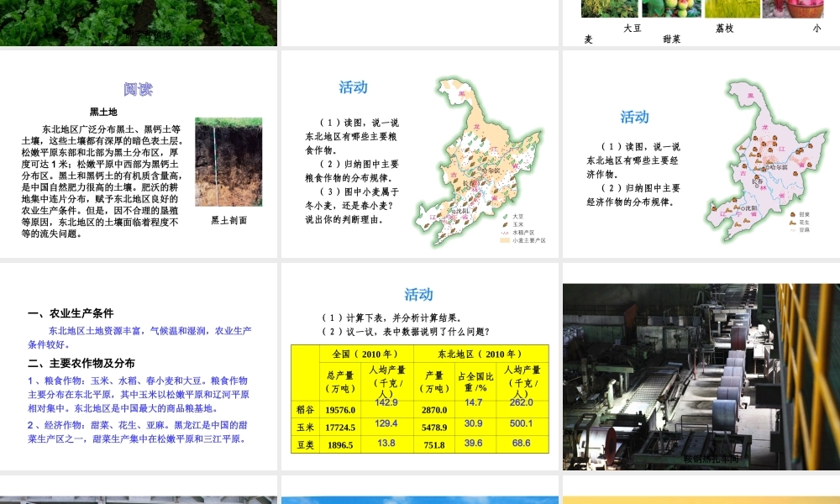Click the 大豆 legend icon on grain map

tap(505, 217)
